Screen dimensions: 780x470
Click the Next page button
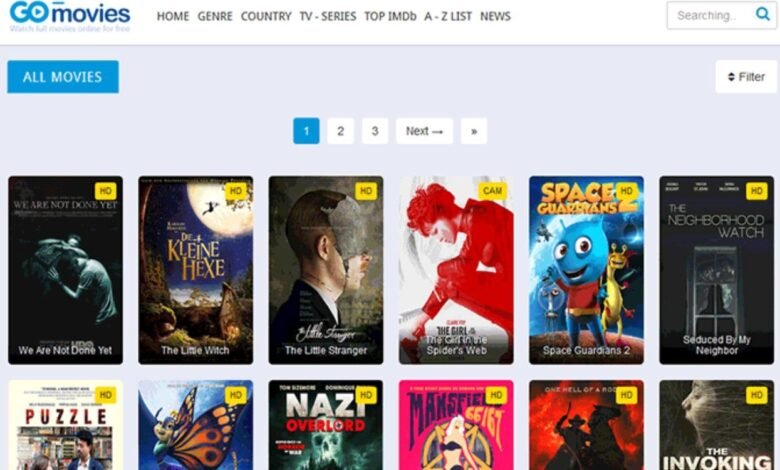[424, 131]
